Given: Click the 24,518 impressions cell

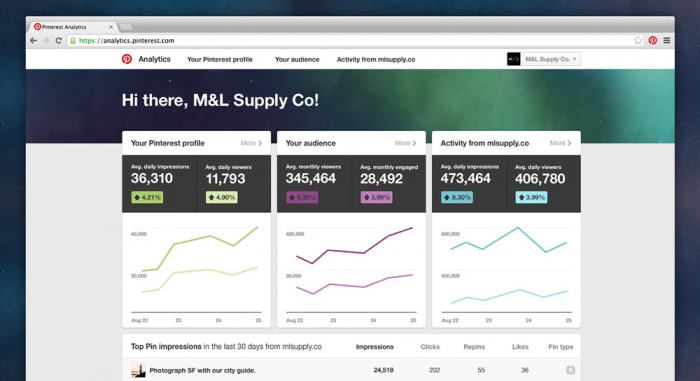Looking at the screenshot, I should click(x=383, y=370).
